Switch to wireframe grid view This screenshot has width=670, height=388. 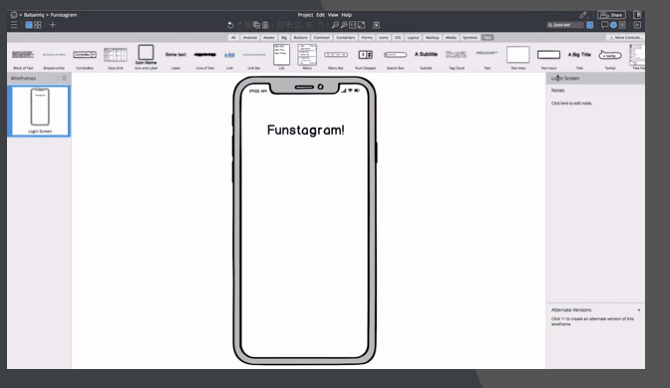[x=38, y=25]
